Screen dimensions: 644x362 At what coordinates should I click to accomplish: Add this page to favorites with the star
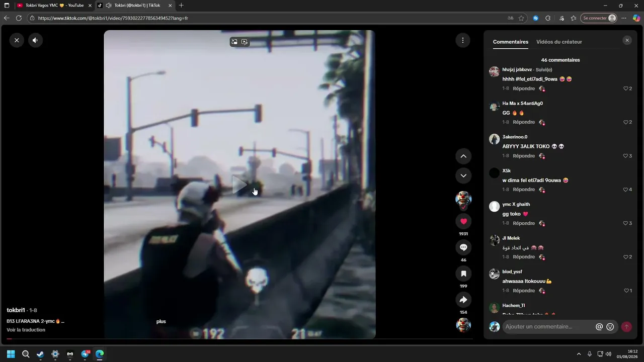[x=521, y=18]
